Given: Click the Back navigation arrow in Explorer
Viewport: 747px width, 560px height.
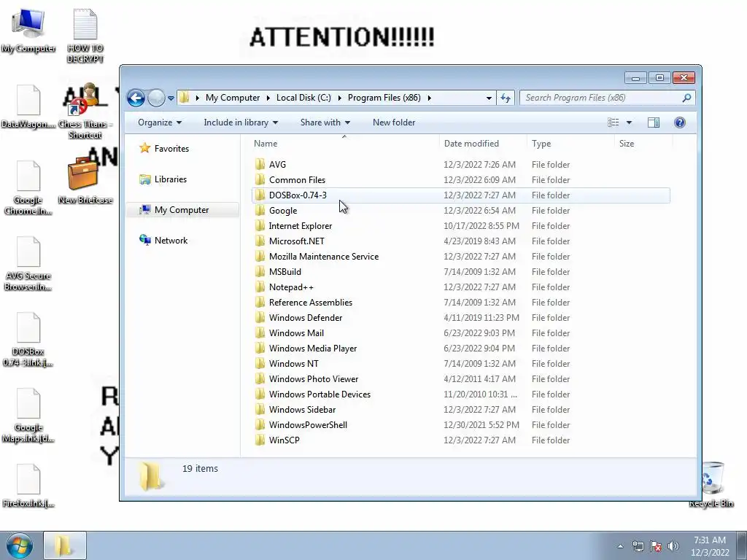Looking at the screenshot, I should pyautogui.click(x=136, y=98).
